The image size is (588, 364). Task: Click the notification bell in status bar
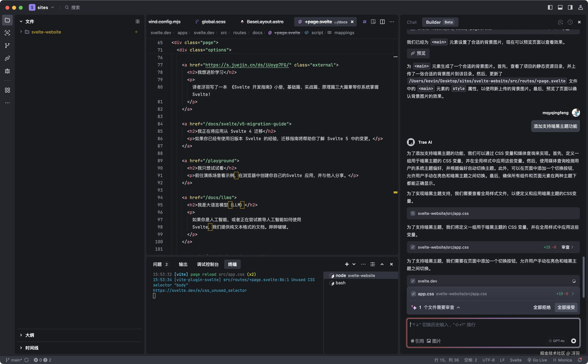(580, 360)
